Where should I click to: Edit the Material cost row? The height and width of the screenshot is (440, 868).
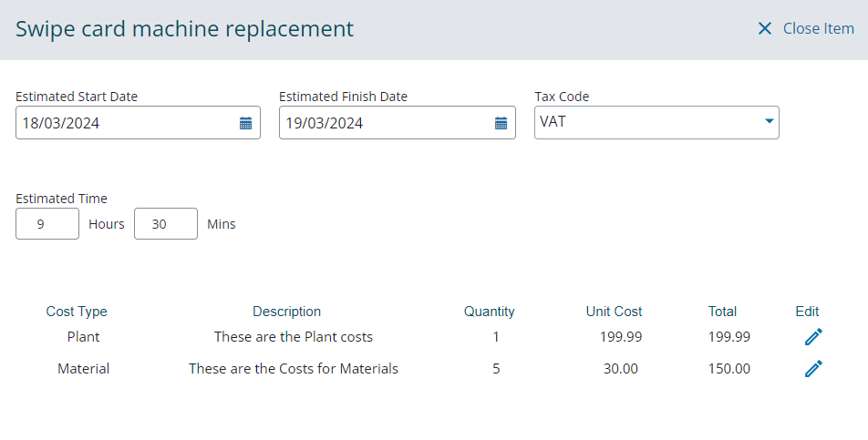pos(813,369)
